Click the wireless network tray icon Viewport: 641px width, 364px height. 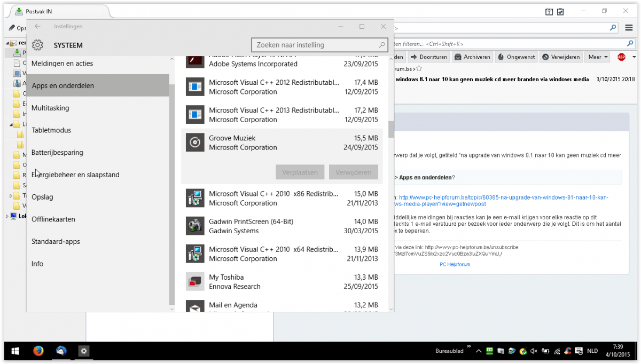(557, 351)
